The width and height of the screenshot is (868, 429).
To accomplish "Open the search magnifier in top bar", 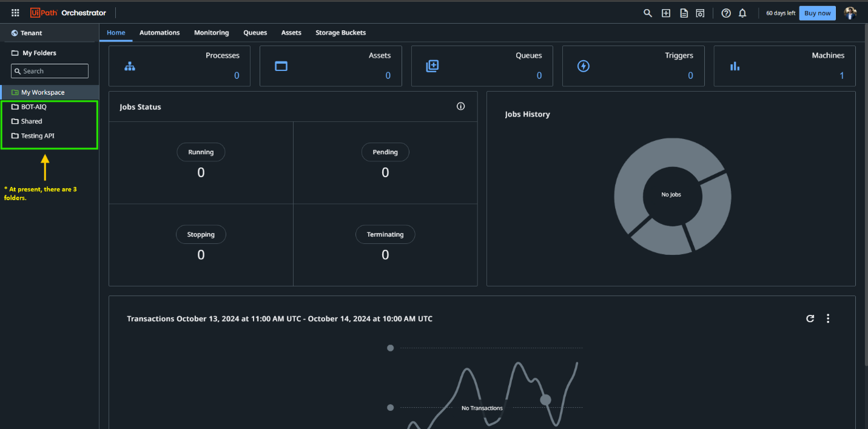I will (648, 13).
